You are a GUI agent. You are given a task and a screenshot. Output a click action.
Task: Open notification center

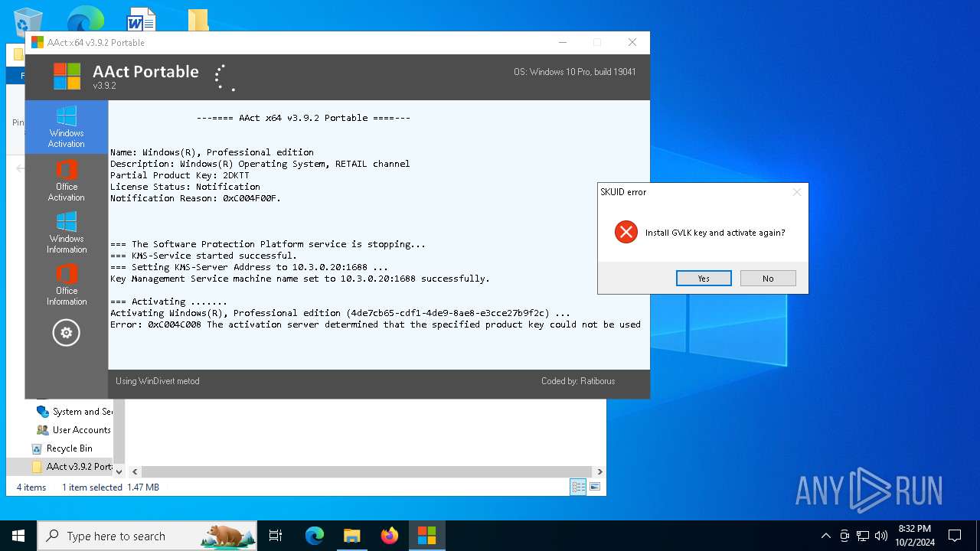pos(955,536)
